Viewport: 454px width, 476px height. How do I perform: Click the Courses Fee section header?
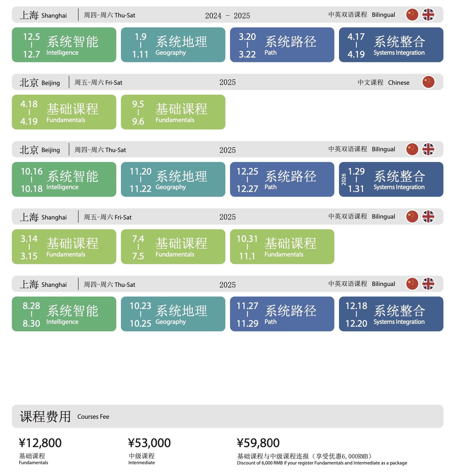(x=228, y=416)
